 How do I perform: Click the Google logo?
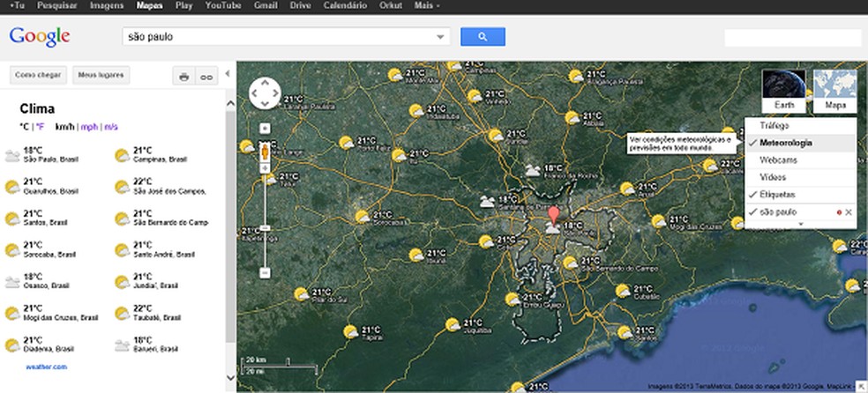click(x=40, y=36)
